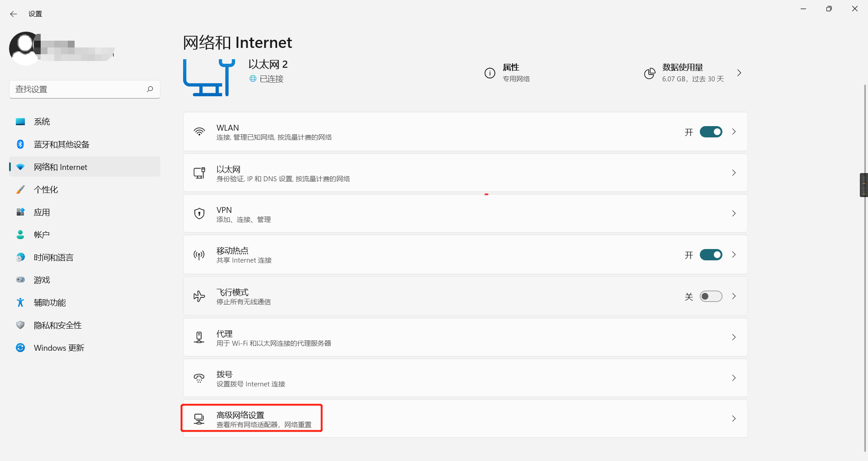This screenshot has width=868, height=461.
Task: Click the airplane mode icon
Action: point(199,296)
